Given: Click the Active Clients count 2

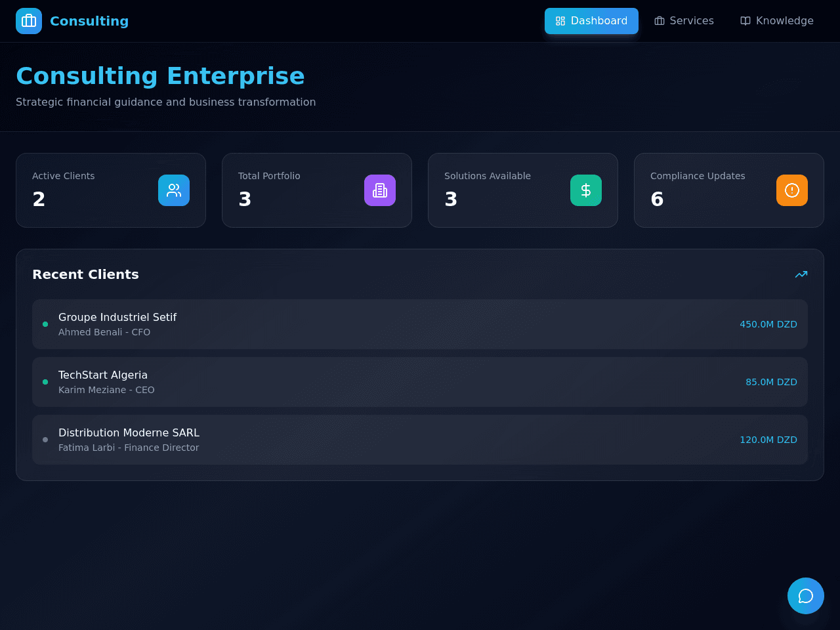Looking at the screenshot, I should point(39,199).
